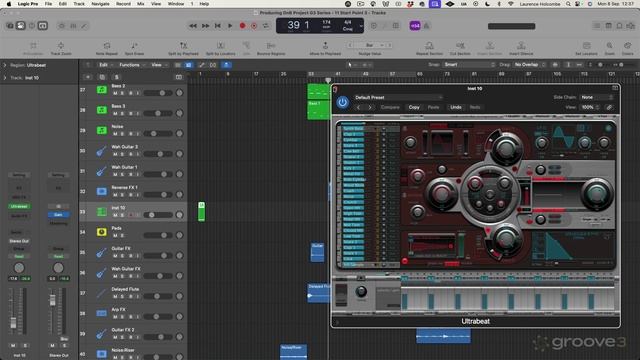The width and height of the screenshot is (640, 360).
Task: Expand the Region: Ultrabeat inspector section
Action: tap(5, 65)
